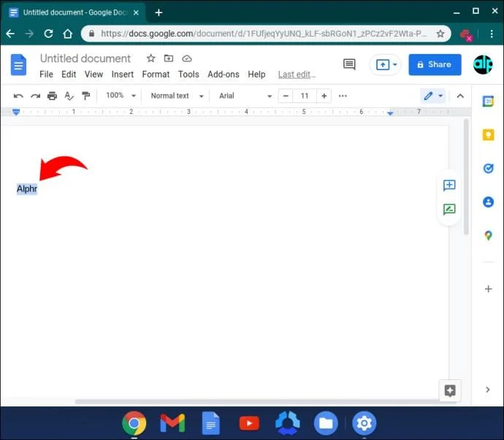The width and height of the screenshot is (504, 440).
Task: Increase font size with plus
Action: (x=324, y=96)
